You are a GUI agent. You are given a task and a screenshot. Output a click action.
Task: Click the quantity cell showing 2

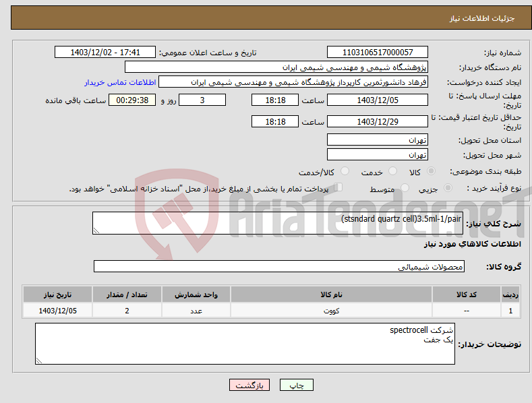click(127, 311)
